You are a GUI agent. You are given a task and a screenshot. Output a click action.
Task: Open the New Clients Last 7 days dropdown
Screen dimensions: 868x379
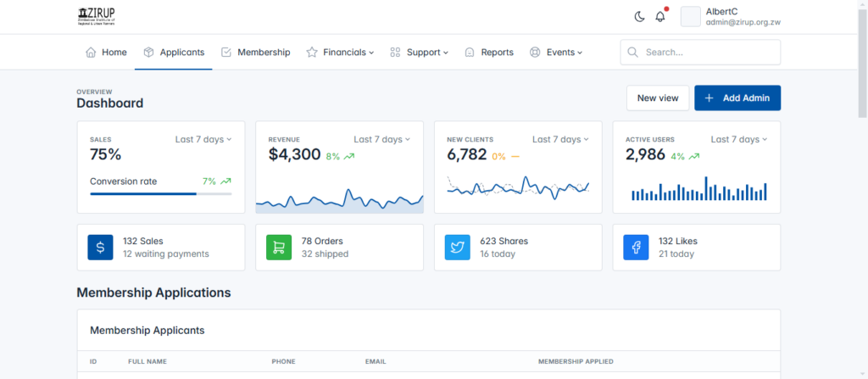[x=560, y=139]
